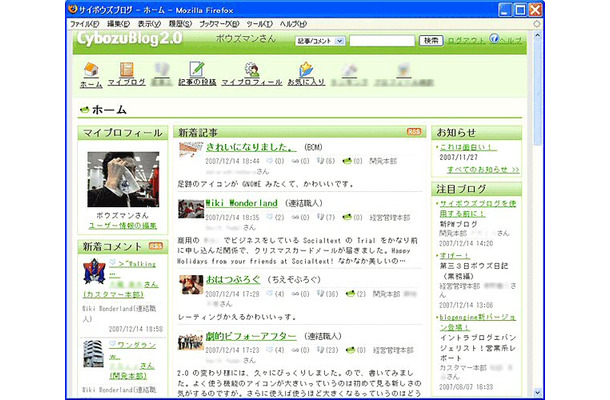Open the Wiki Wonderland article link
This screenshot has height=400, width=610.
coord(242,203)
